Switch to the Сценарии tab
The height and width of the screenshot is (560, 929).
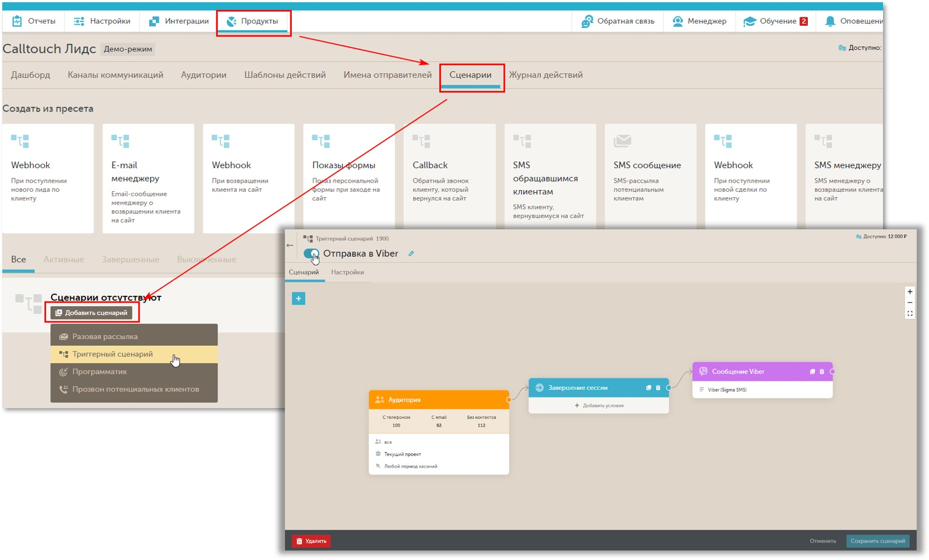[470, 76]
